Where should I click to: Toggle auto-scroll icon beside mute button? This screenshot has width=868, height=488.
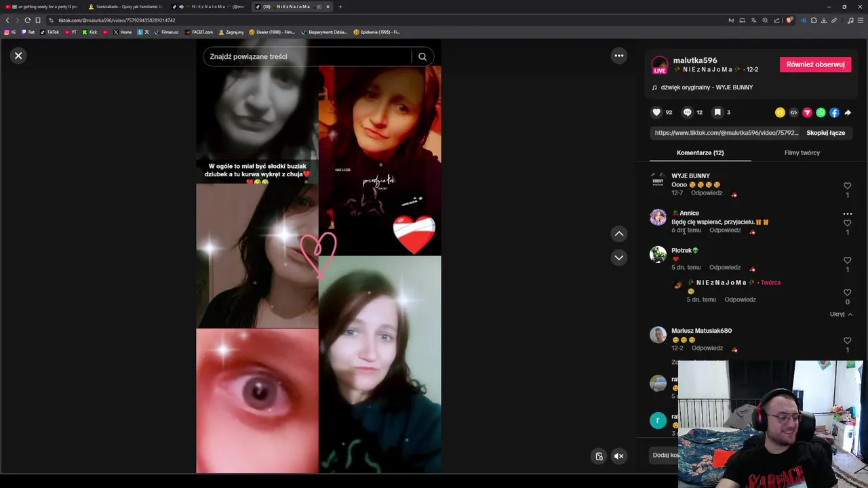(x=599, y=456)
